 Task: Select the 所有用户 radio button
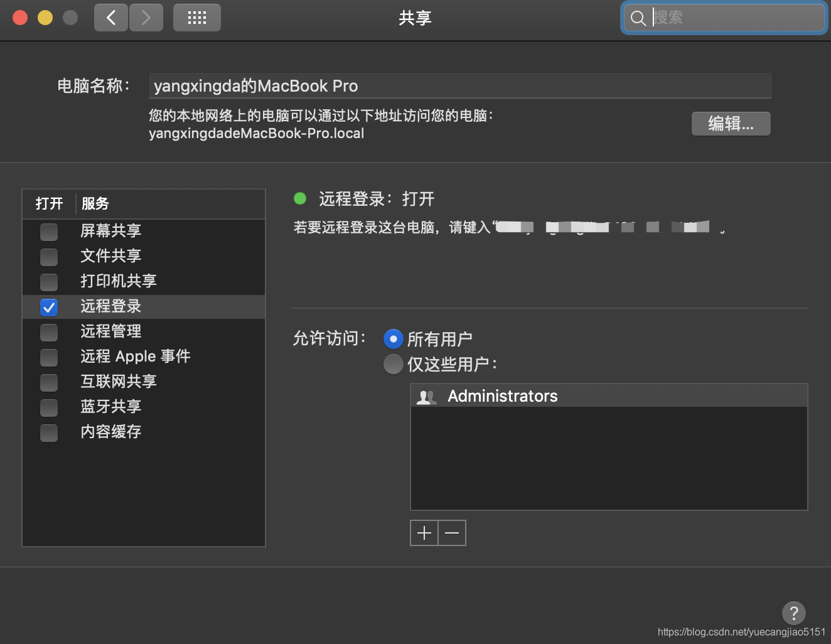point(393,338)
